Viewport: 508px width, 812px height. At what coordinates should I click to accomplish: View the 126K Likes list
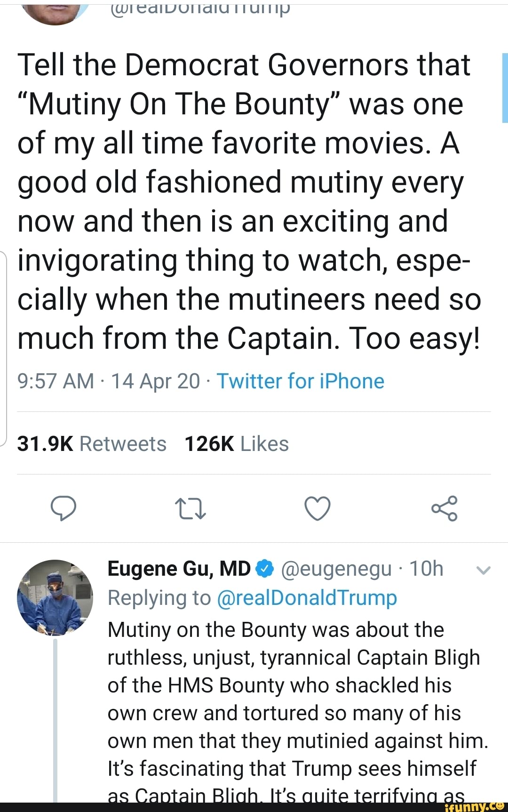coord(237,444)
